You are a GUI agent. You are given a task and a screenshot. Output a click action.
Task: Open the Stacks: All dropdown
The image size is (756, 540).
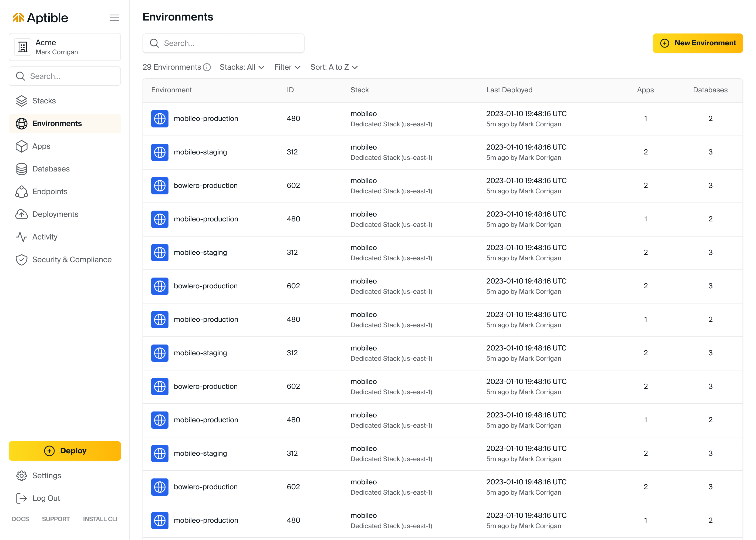pos(242,67)
